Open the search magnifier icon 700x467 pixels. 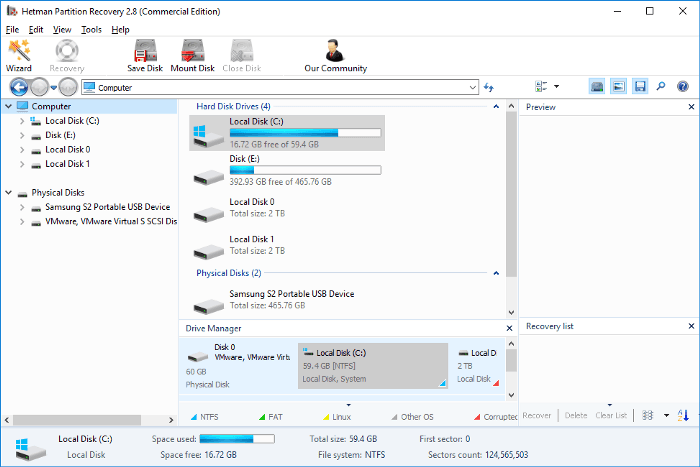tap(661, 86)
